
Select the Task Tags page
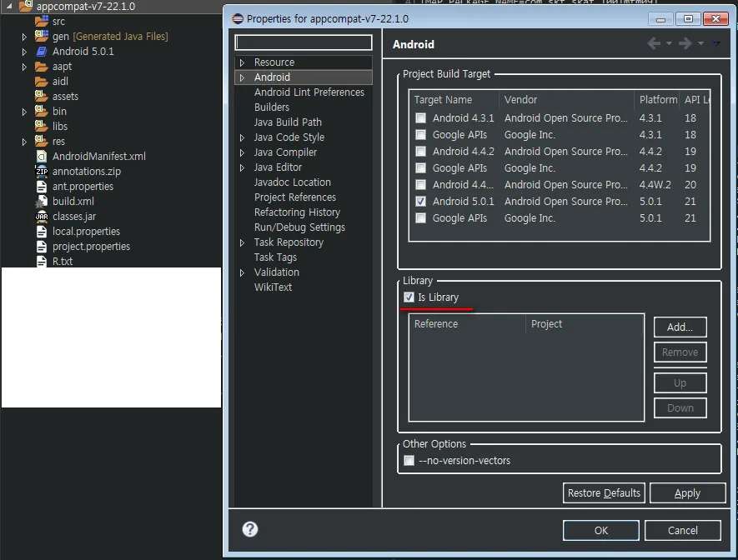[x=275, y=257]
